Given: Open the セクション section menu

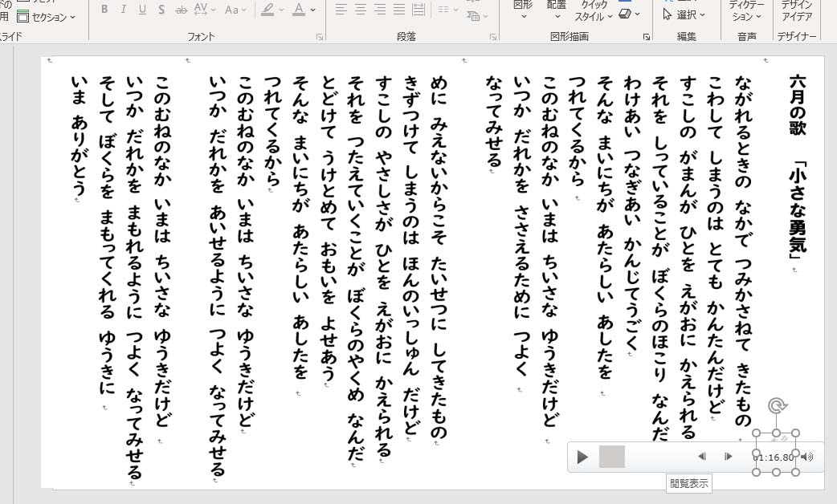Looking at the screenshot, I should [x=46, y=17].
